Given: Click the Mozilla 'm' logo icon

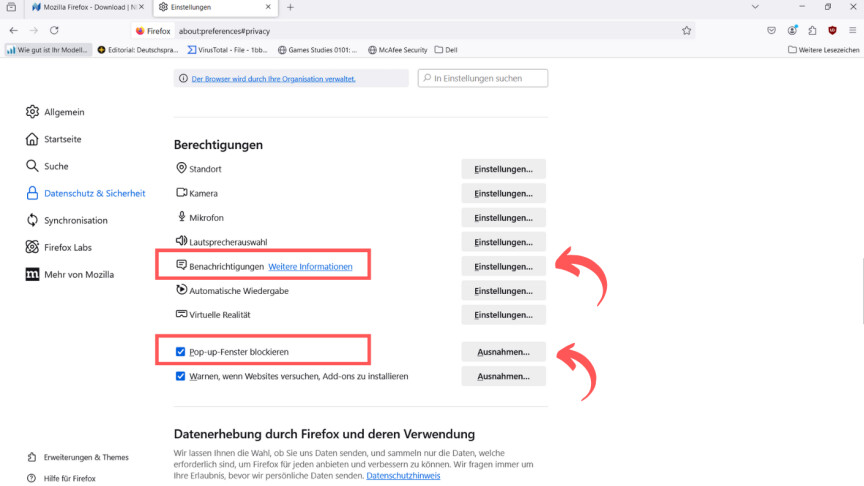Looking at the screenshot, I should [x=32, y=274].
